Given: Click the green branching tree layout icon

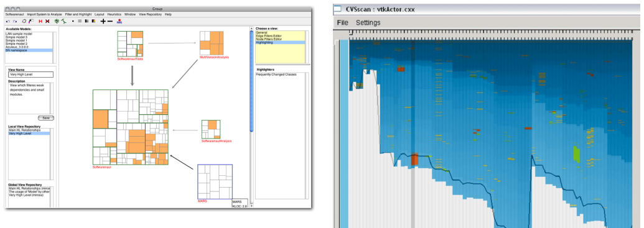Looking at the screenshot, I should pyautogui.click(x=63, y=21).
